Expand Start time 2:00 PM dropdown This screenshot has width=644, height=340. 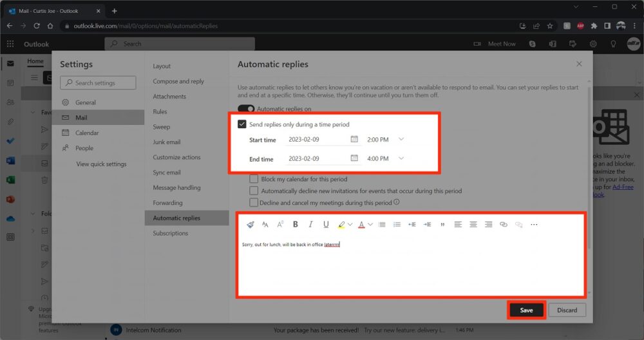pyautogui.click(x=401, y=139)
